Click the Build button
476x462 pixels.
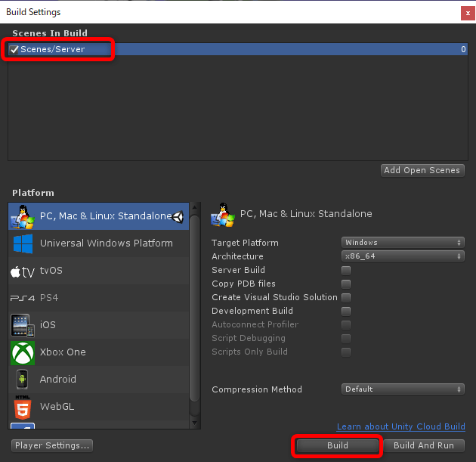pyautogui.click(x=337, y=445)
